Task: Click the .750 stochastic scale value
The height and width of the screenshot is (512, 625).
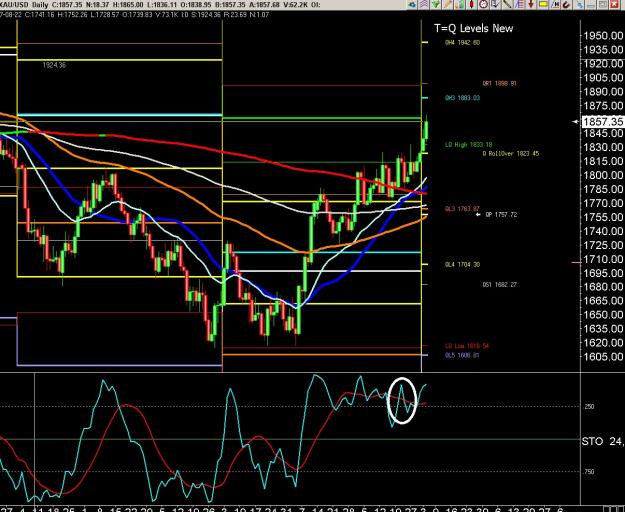Action: pos(589,472)
